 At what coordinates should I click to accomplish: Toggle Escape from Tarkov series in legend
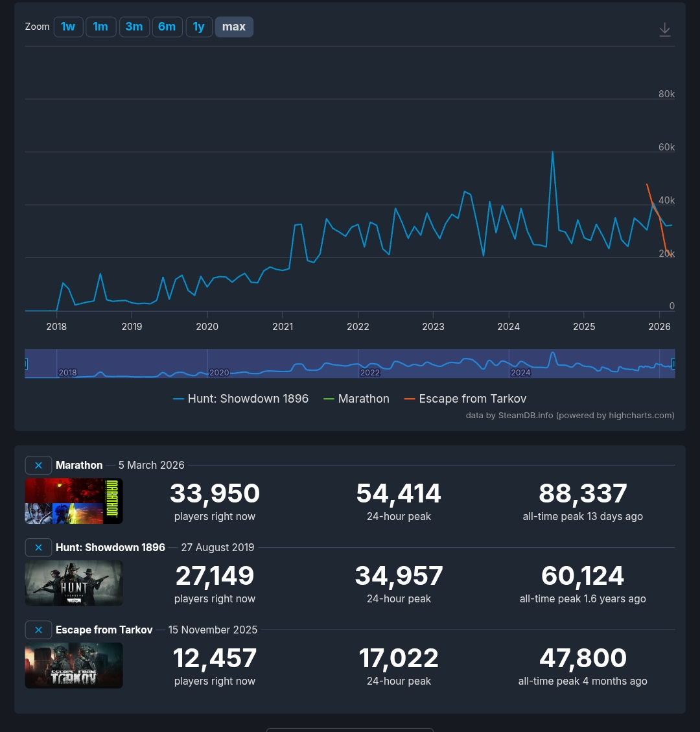[465, 399]
